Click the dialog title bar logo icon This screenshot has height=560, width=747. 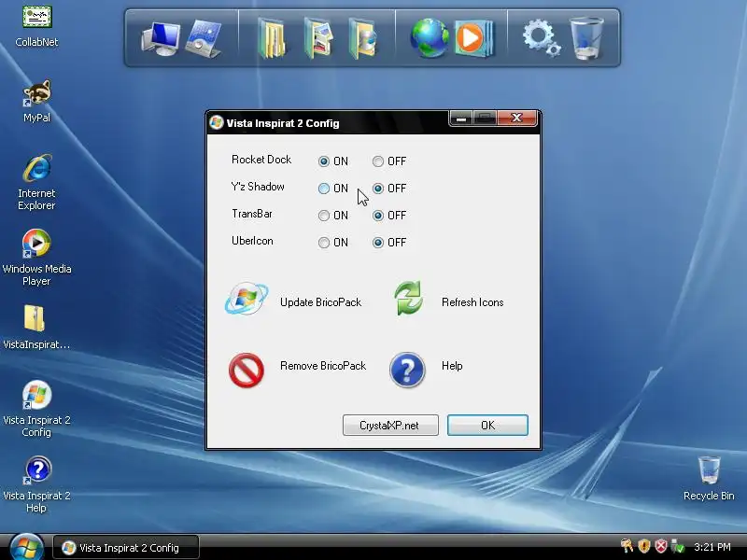point(217,122)
